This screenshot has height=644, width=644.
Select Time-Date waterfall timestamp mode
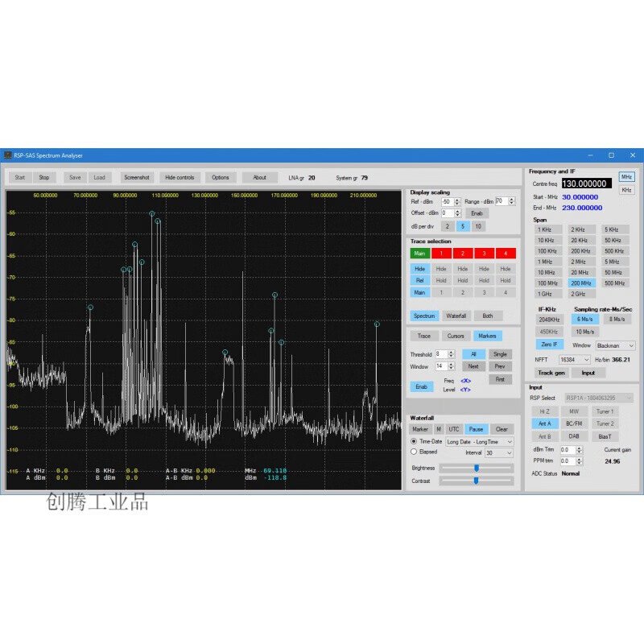[x=415, y=441]
